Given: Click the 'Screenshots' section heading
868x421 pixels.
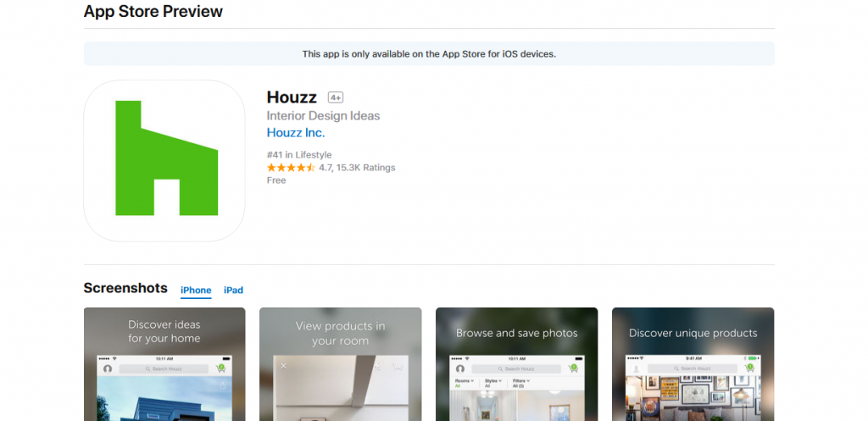Looking at the screenshot, I should pyautogui.click(x=125, y=288).
